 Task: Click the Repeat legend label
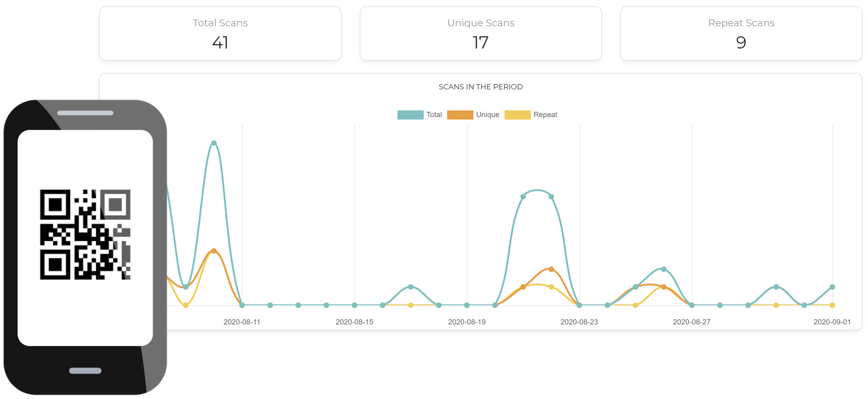click(545, 115)
